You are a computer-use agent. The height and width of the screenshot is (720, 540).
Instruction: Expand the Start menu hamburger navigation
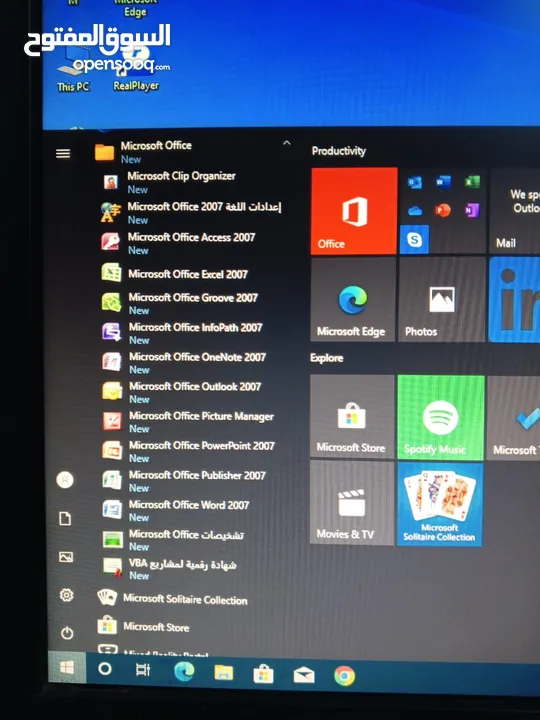63,153
